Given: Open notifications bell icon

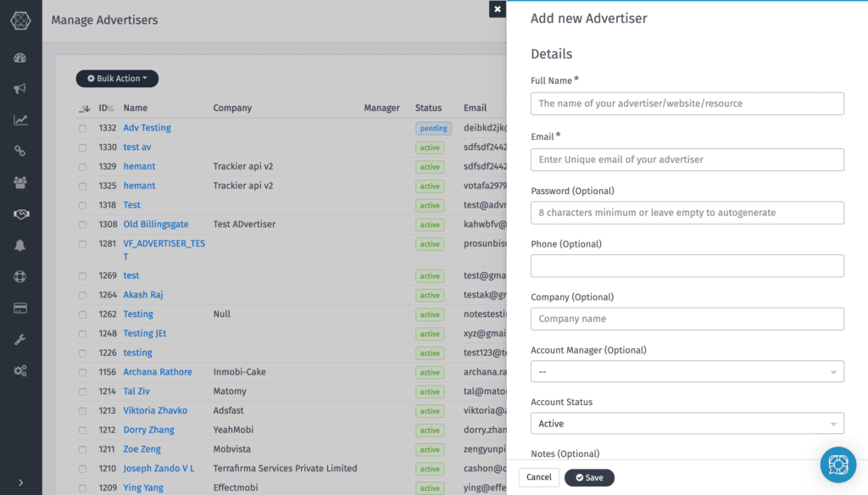Looking at the screenshot, I should tap(20, 245).
